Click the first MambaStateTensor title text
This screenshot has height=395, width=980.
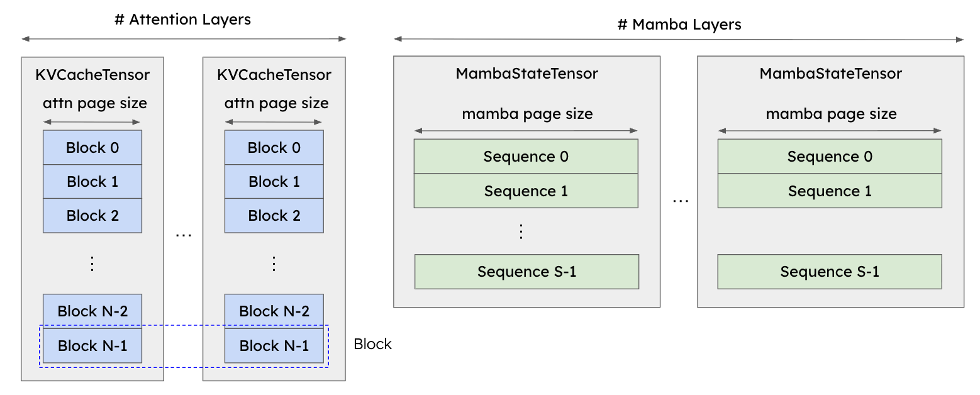point(526,74)
